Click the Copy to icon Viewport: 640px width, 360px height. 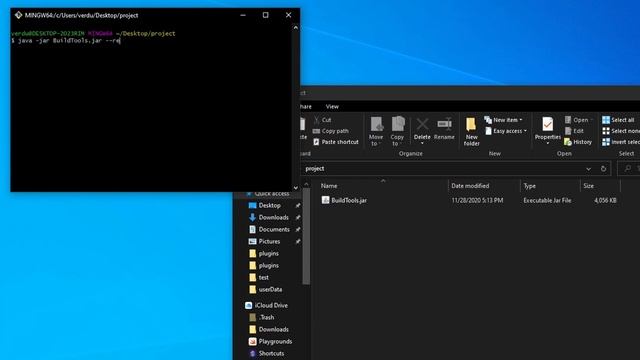[398, 124]
